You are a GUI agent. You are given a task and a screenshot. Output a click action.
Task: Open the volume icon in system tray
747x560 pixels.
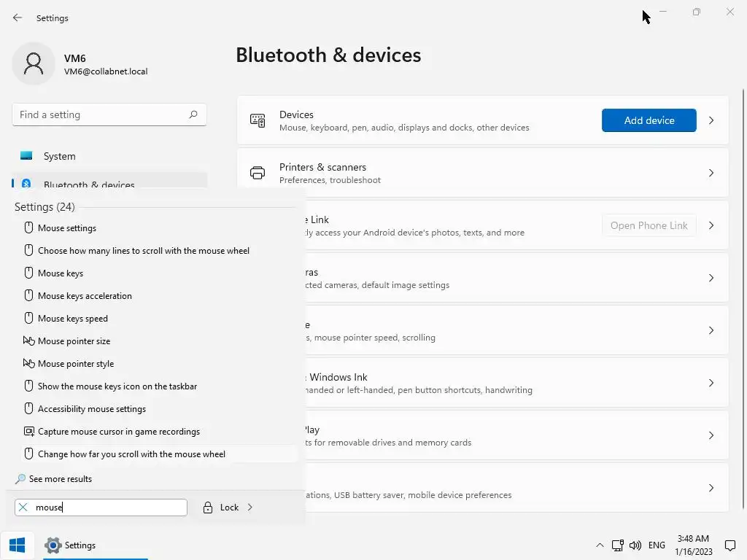[635, 545]
